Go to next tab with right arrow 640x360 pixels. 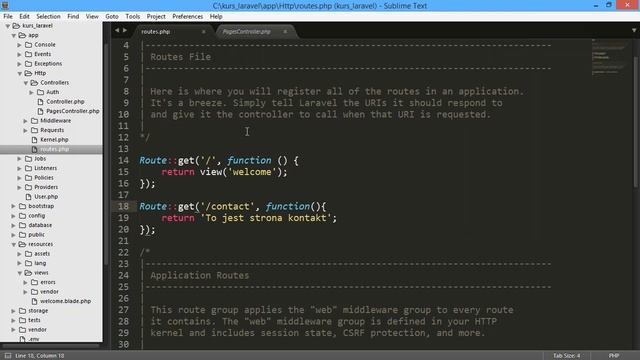coord(125,30)
